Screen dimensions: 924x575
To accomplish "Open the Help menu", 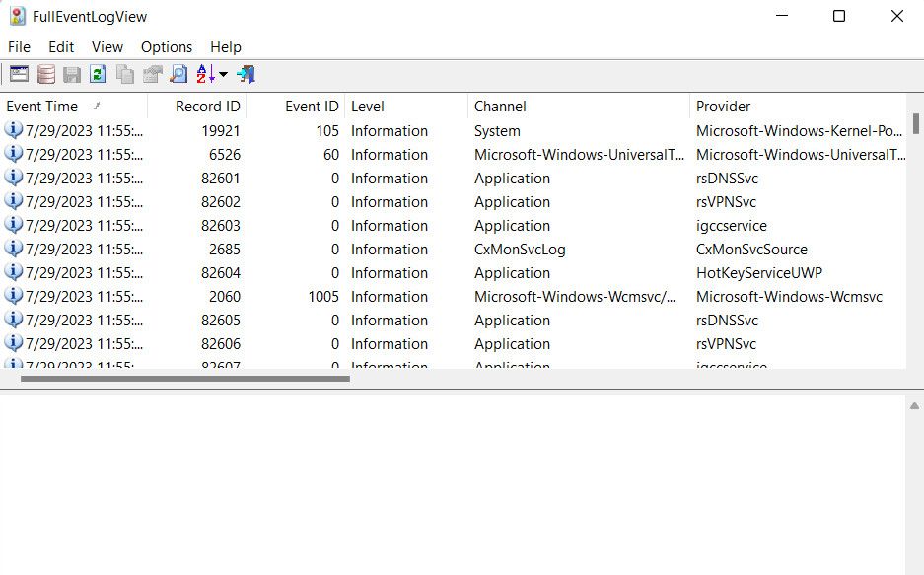I will [x=225, y=46].
